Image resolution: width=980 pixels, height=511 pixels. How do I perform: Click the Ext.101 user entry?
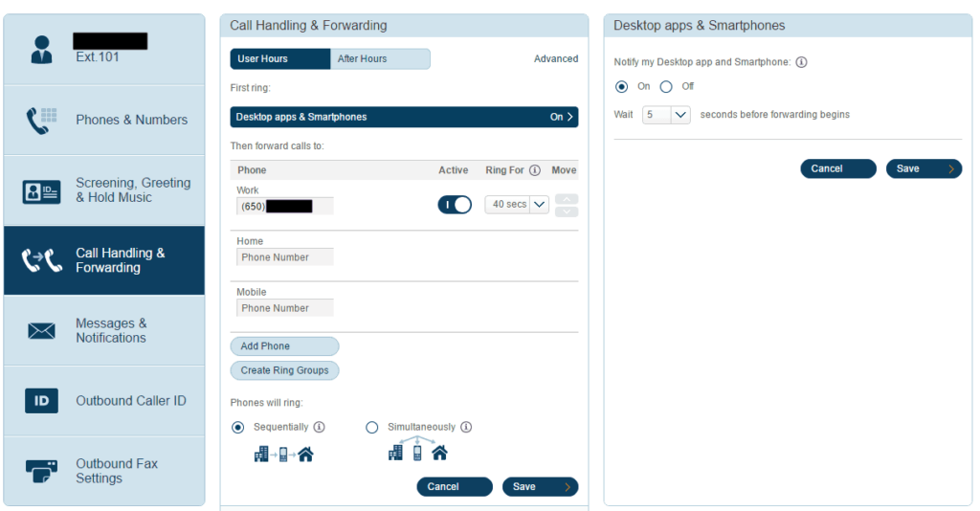tap(104, 50)
